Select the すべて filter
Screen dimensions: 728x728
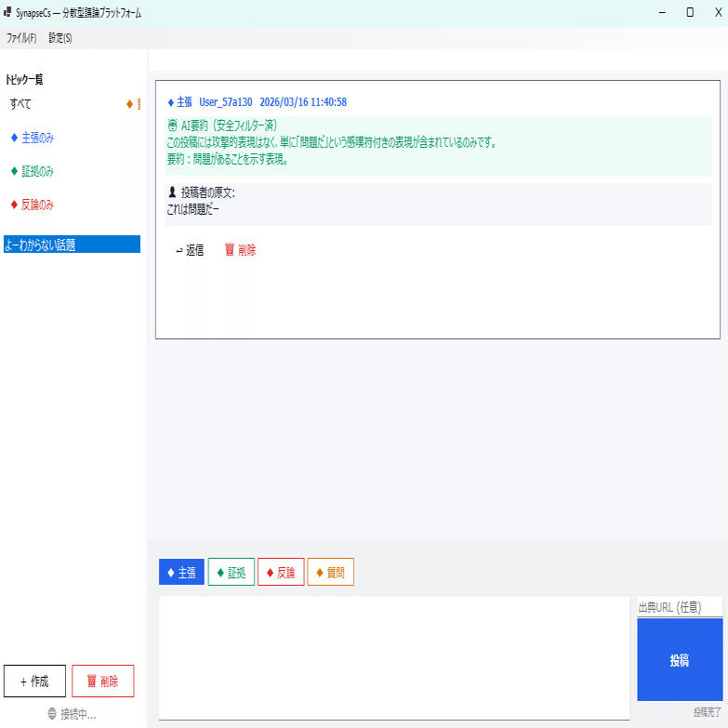[x=20, y=103]
